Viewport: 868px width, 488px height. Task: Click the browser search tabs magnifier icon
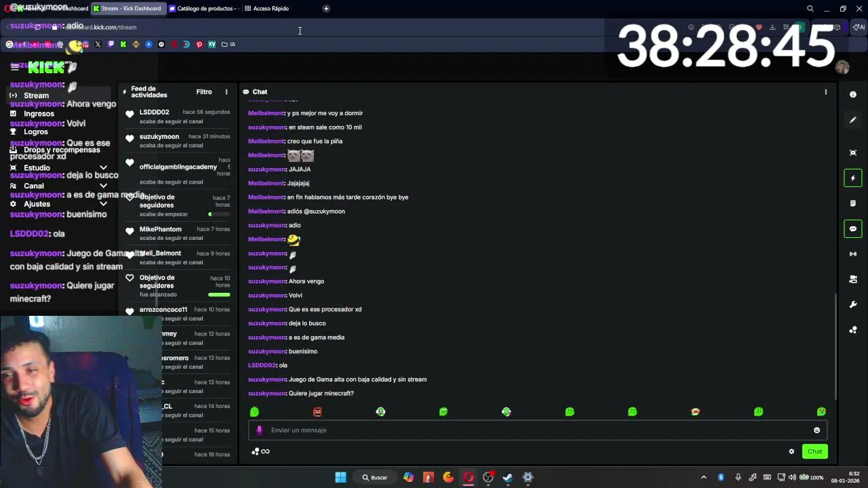810,9
